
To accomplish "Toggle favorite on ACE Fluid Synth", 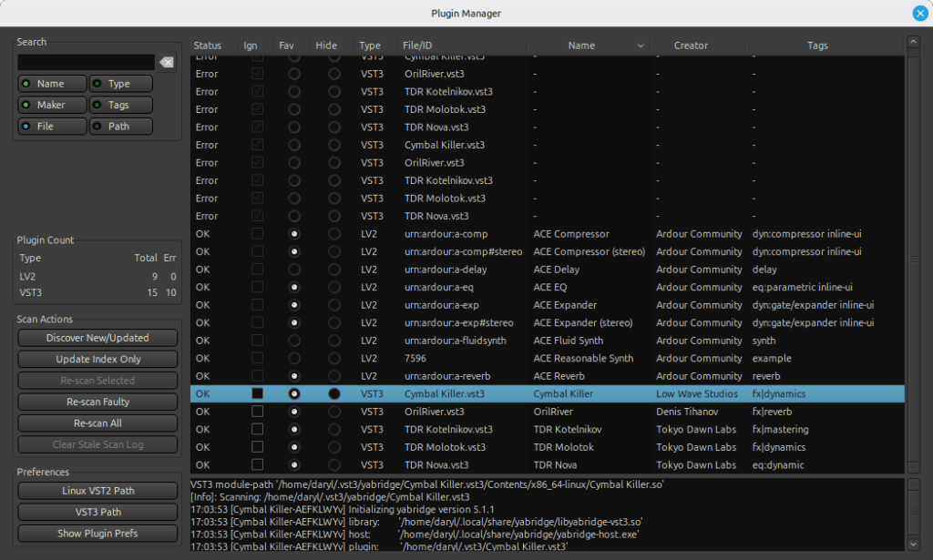I will [293, 341].
